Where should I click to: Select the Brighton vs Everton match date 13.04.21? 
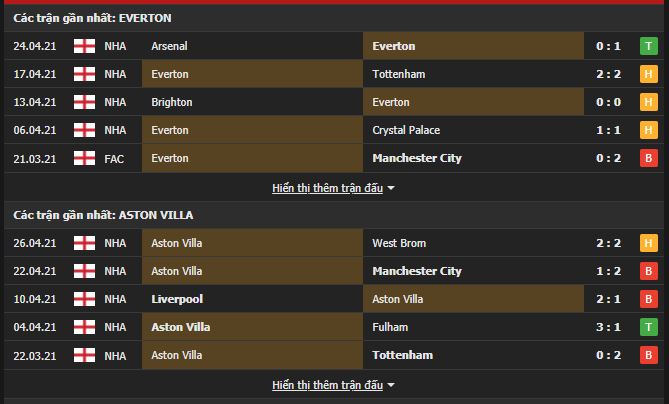click(34, 102)
